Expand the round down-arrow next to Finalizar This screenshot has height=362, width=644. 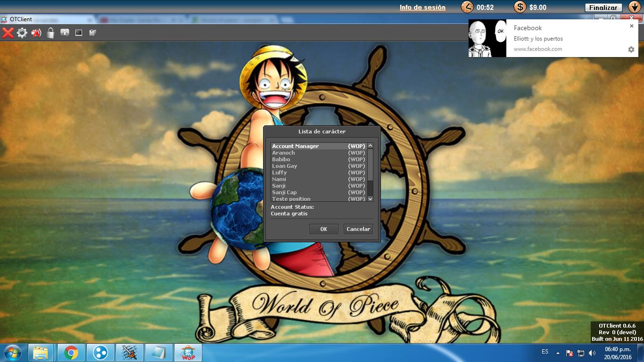tap(634, 7)
